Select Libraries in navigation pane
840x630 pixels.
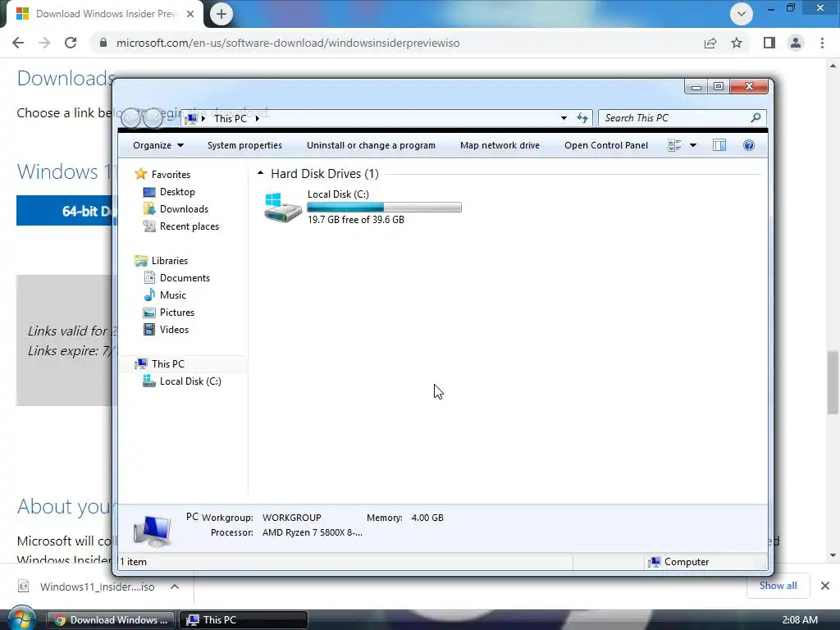click(x=169, y=260)
